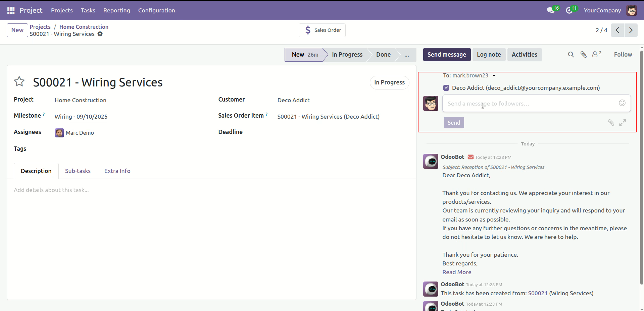Viewport: 644px width, 311px height.
Task: Click the Project app title
Action: (x=31, y=10)
